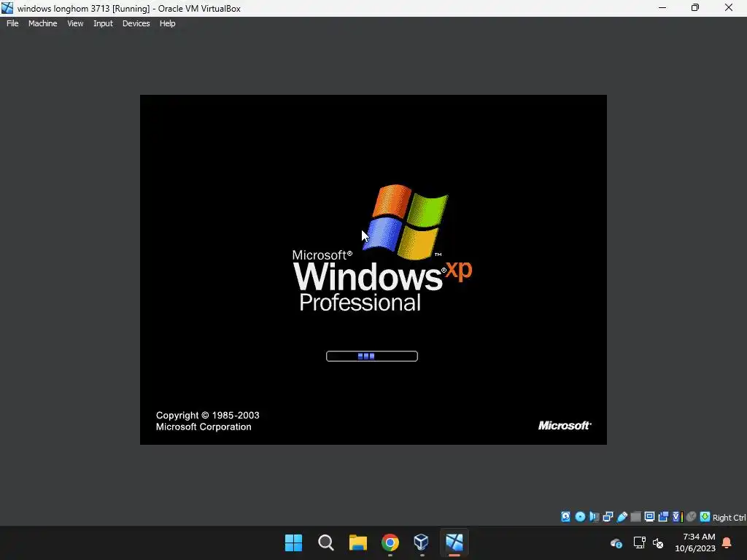Viewport: 747px width, 560px height.
Task: Open the network tray icon
Action: (x=639, y=542)
